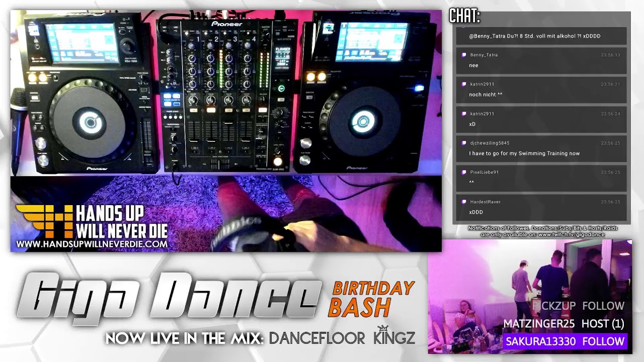Screen dimensions: 644x362
Task: Click the BIRTHDAY BASH orange title
Action: coord(371,299)
